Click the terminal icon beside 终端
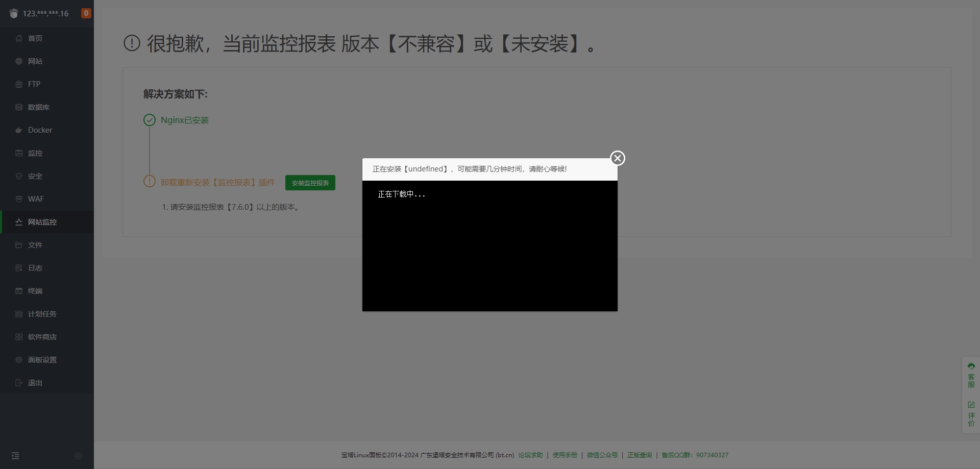This screenshot has width=980, height=469. click(x=19, y=291)
